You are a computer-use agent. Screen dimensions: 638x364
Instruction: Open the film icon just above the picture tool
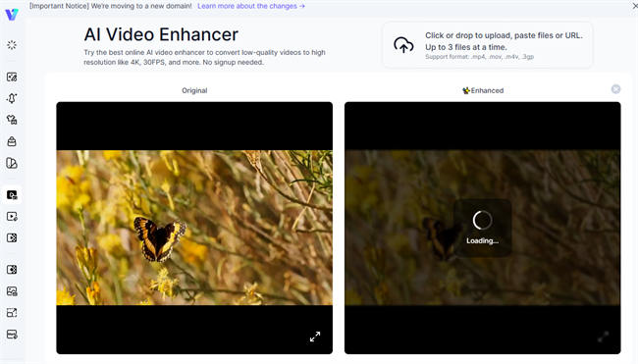tap(12, 270)
